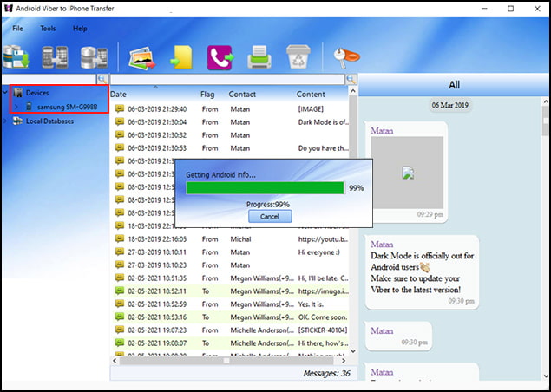Expand the samsung SM-G998B device node

[16, 107]
